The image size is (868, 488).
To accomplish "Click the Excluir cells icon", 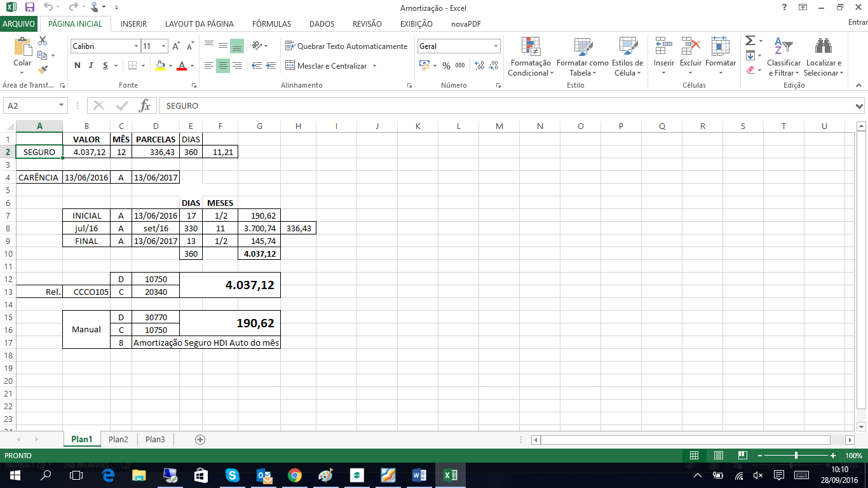I will [x=691, y=46].
